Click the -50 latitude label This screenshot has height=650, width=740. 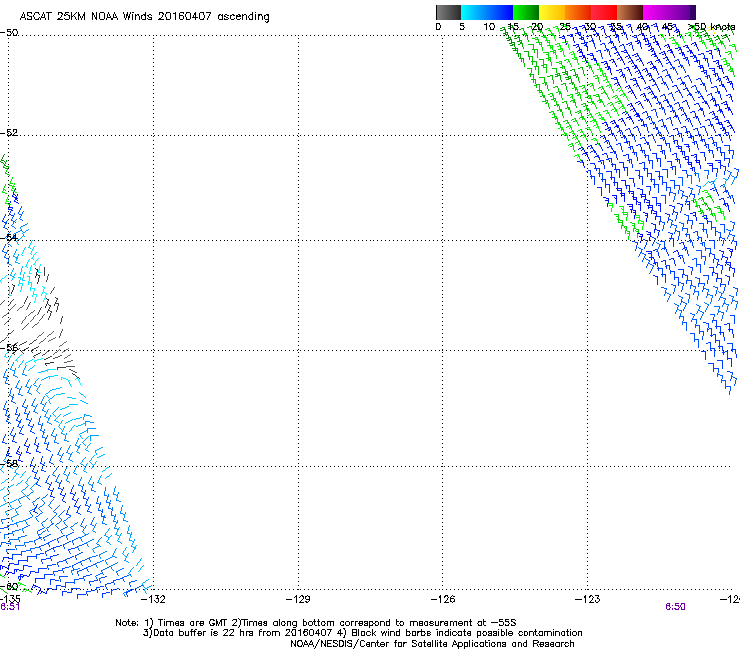point(9,33)
